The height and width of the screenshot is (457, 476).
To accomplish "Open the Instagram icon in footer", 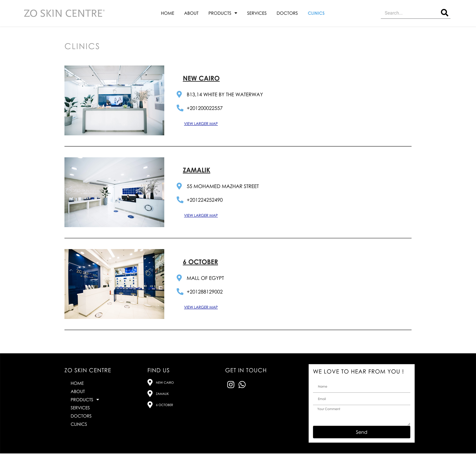I will [x=231, y=384].
